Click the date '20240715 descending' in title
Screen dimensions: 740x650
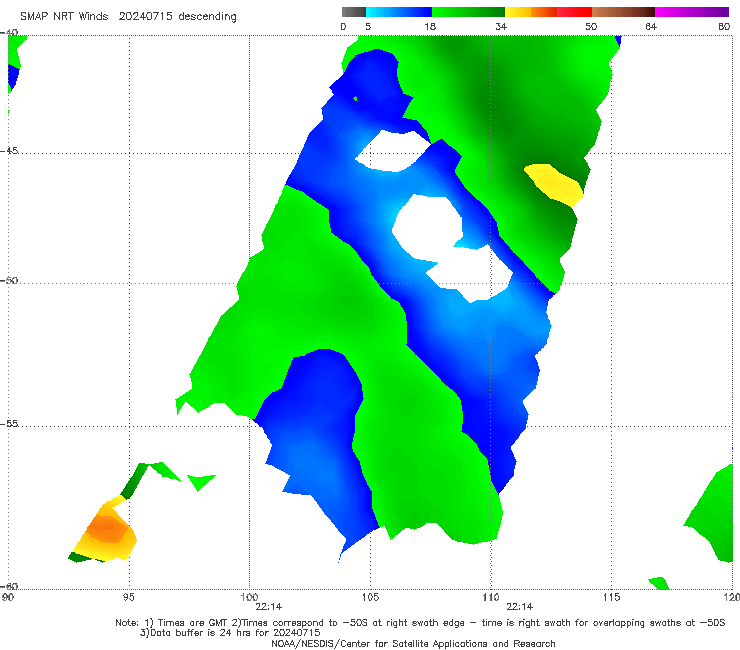(x=177, y=16)
